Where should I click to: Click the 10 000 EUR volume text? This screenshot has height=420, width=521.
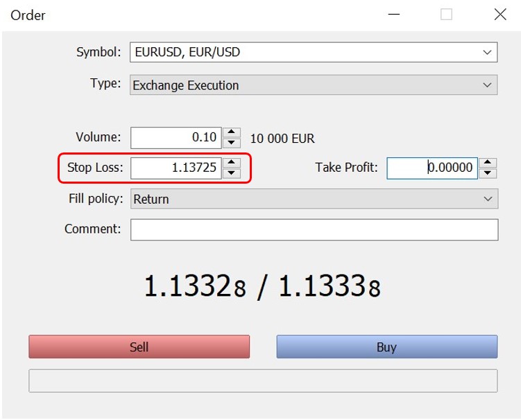click(x=282, y=139)
